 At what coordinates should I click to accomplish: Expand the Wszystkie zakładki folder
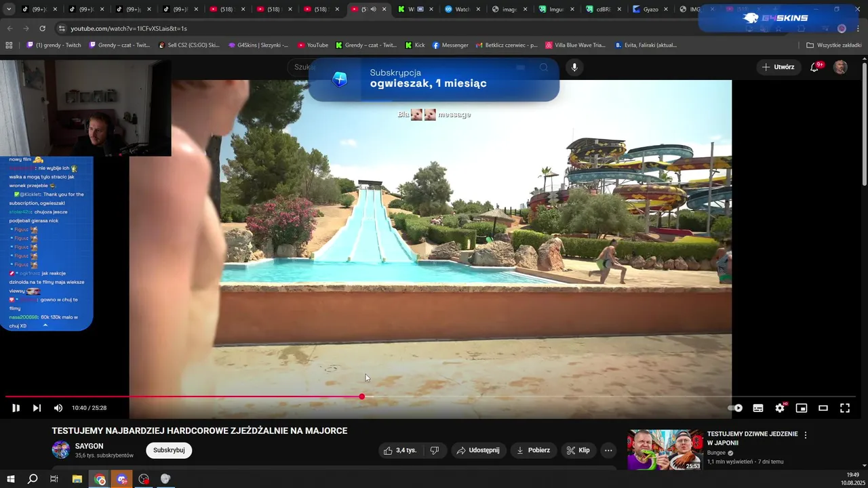[x=834, y=45]
